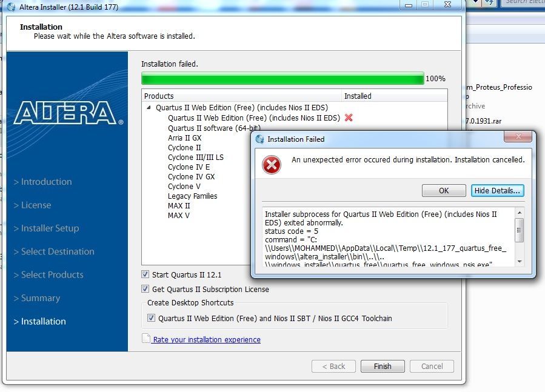Select child Quartus II Web Edition (Free) row
This screenshot has height=392, width=545.
pos(254,118)
